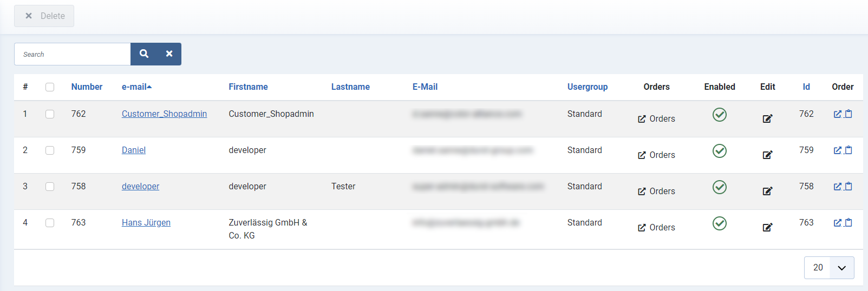Open the 20 rows-per-page dropdown
Screen dimensions: 868x291
point(829,268)
